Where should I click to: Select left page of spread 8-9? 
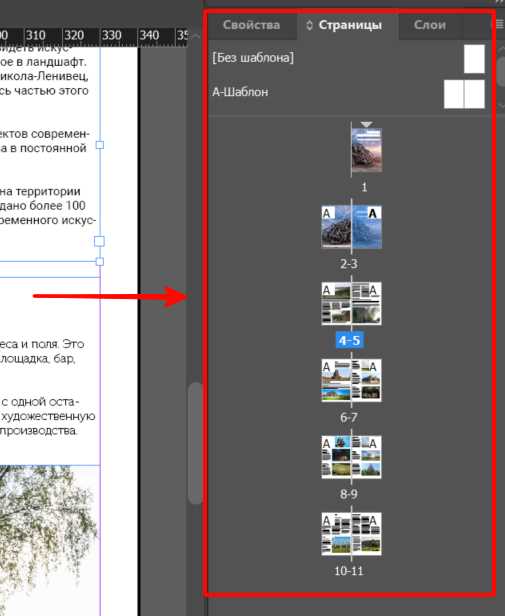[336, 457]
